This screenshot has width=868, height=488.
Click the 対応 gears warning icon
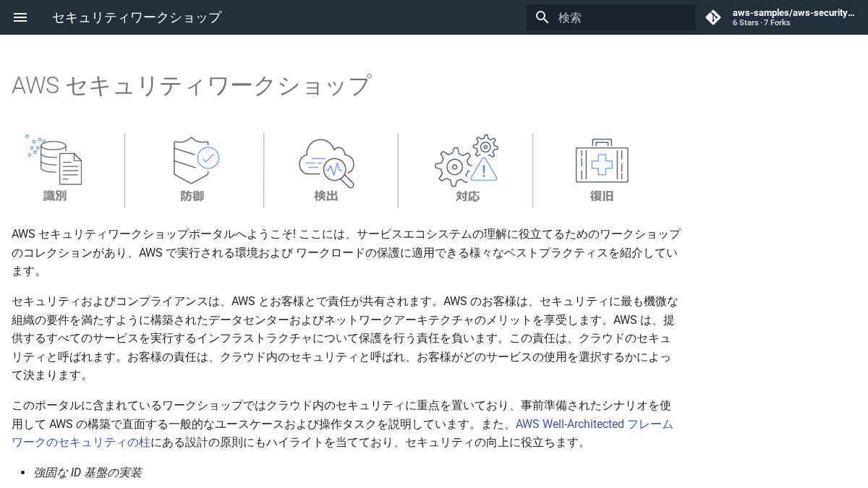coord(467,160)
